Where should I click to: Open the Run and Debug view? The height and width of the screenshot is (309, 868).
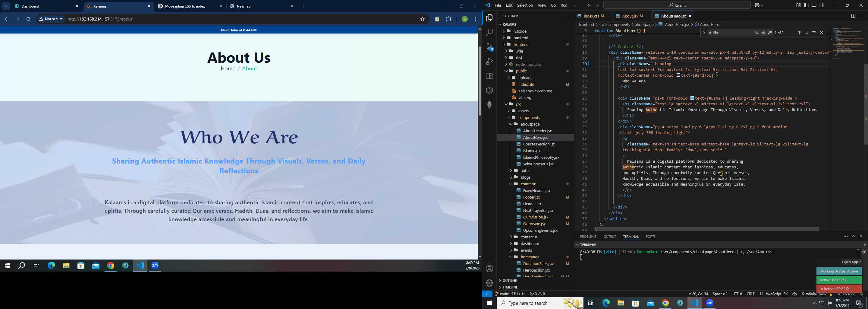pos(489,61)
